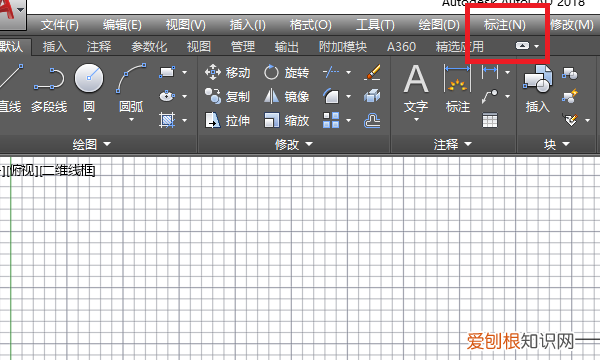Click the Dimension (标注) button
The image size is (600, 360).
458,88
